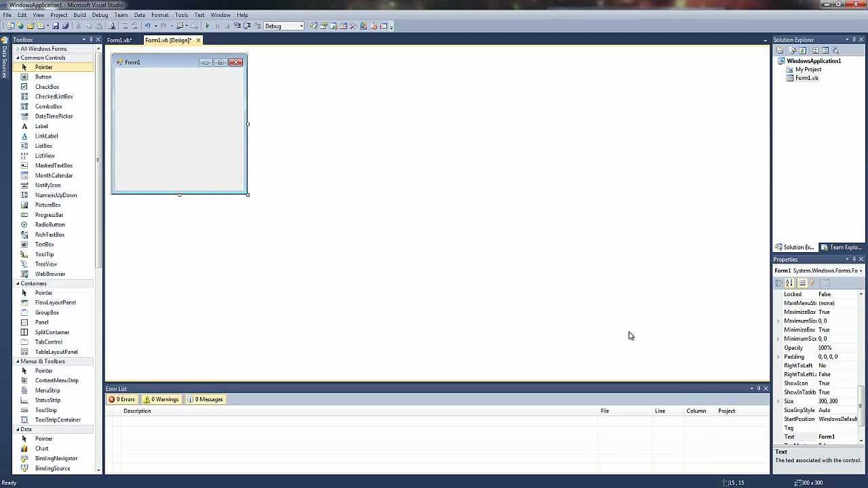Collapse the Data toolbox group
Screen dimensions: 868x488
18,429
